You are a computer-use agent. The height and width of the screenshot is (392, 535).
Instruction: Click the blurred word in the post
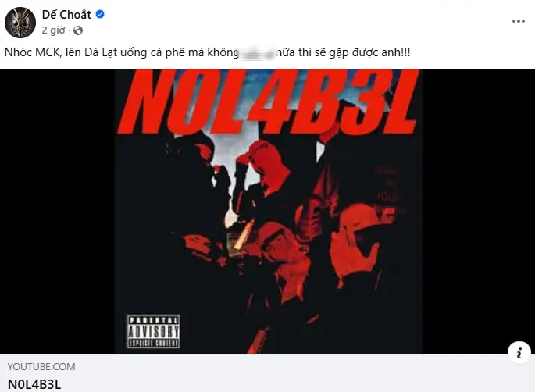257,53
